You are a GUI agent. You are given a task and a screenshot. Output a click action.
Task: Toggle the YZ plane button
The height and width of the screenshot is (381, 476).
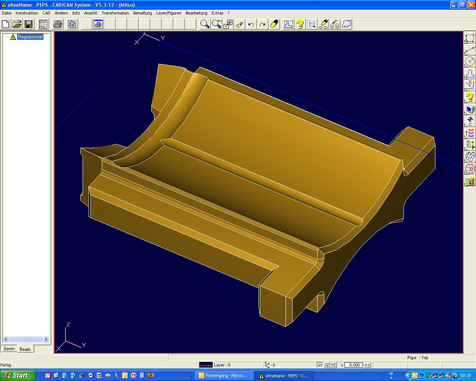(x=333, y=365)
